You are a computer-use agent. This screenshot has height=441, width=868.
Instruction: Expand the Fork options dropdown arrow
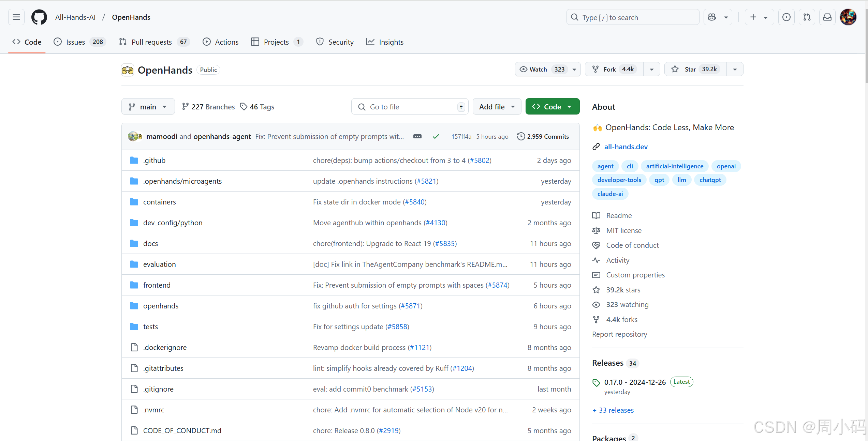pos(652,69)
